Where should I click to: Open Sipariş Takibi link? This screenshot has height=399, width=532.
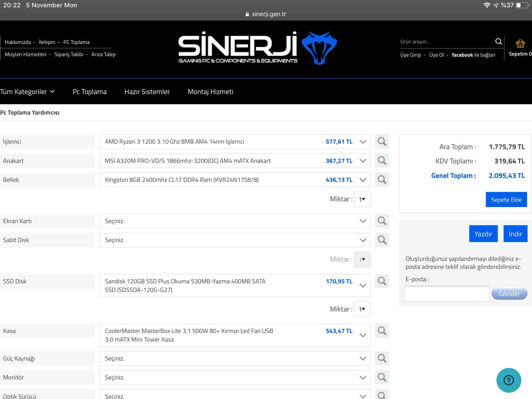click(x=69, y=54)
